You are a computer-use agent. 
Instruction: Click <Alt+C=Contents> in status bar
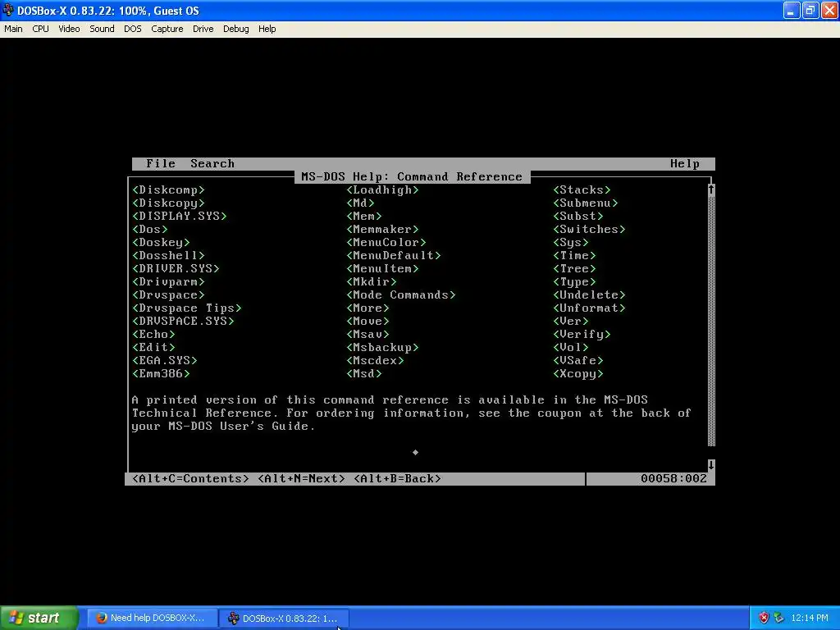pos(190,478)
